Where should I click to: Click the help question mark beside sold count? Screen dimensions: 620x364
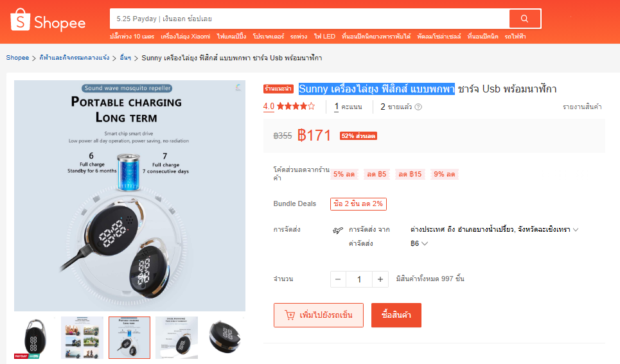pos(418,107)
